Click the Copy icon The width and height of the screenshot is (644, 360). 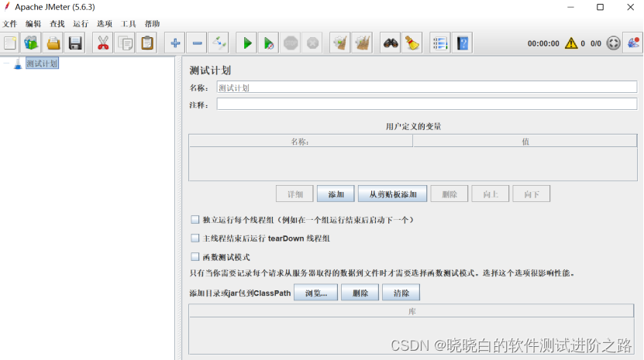(126, 43)
